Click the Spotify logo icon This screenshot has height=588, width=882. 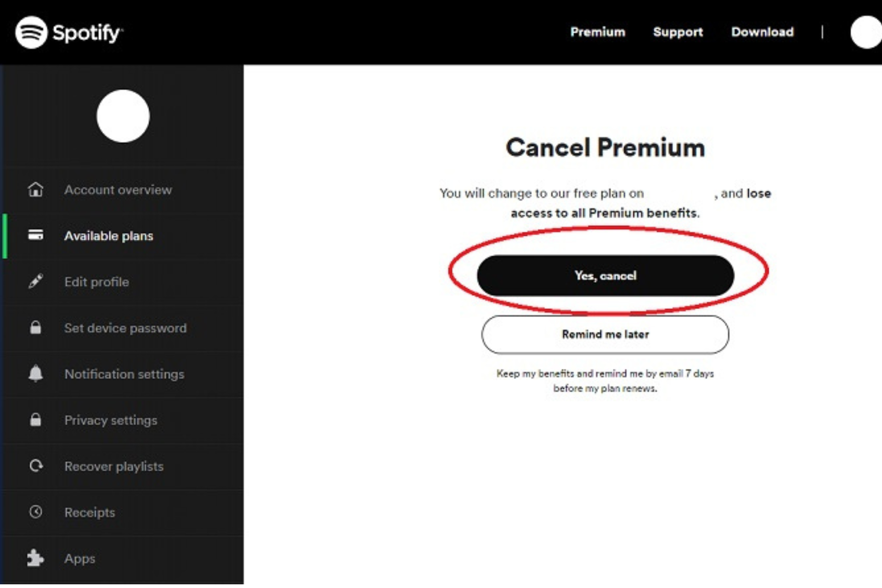tap(31, 32)
